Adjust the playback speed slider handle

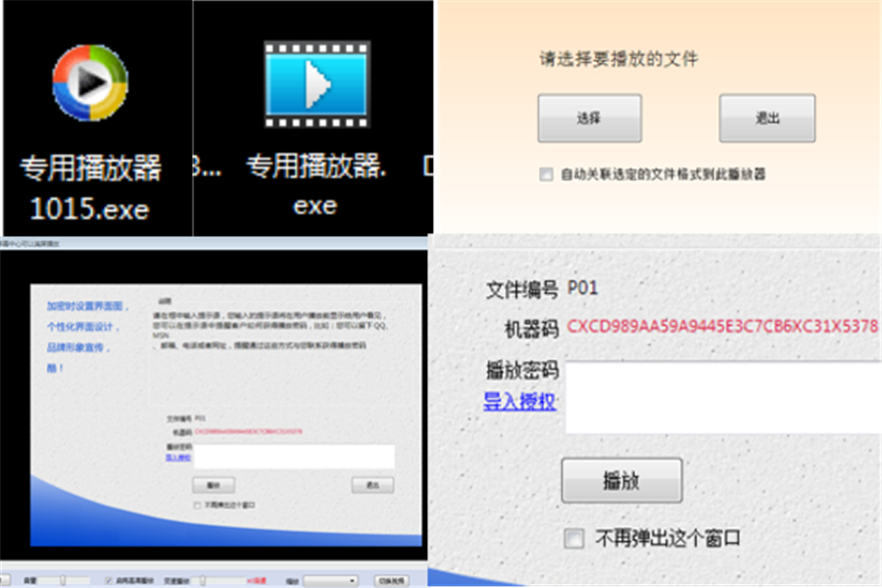tap(203, 580)
